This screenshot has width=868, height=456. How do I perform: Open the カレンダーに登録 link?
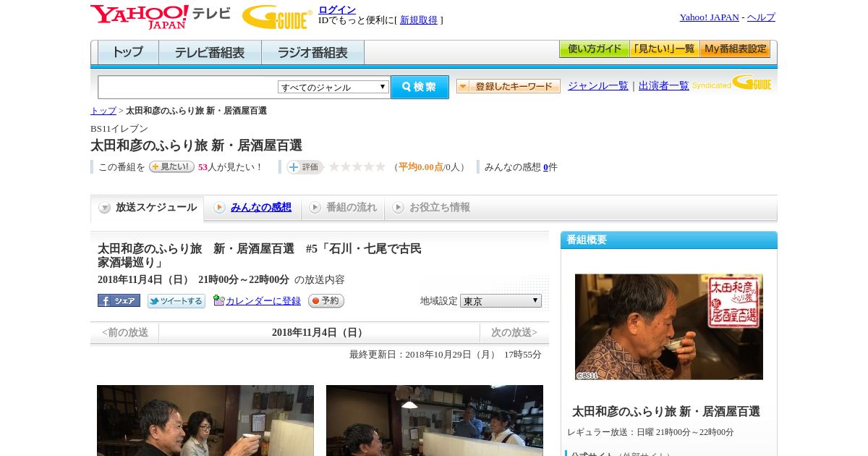pos(263,301)
